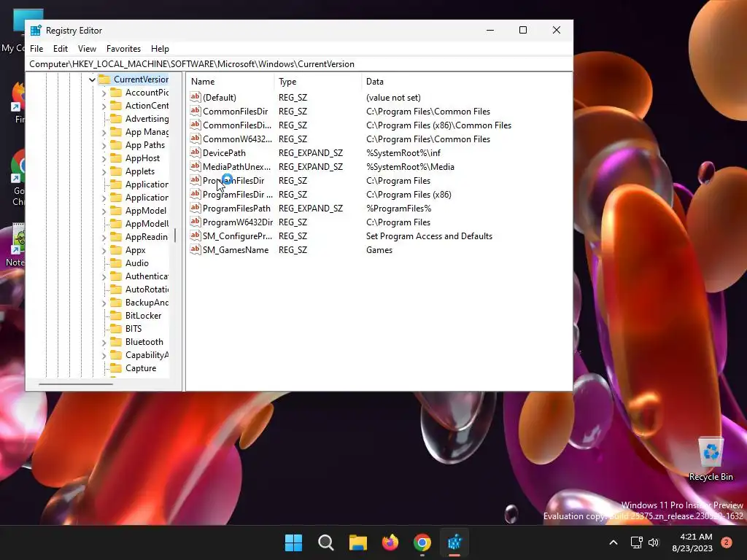Open the volume control in tray
This screenshot has width=747, height=560.
click(x=654, y=542)
